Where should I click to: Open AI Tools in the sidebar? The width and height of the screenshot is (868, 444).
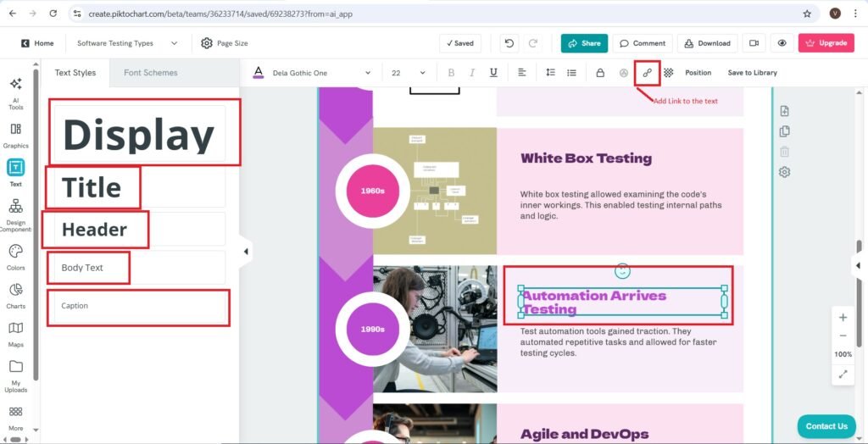15,92
